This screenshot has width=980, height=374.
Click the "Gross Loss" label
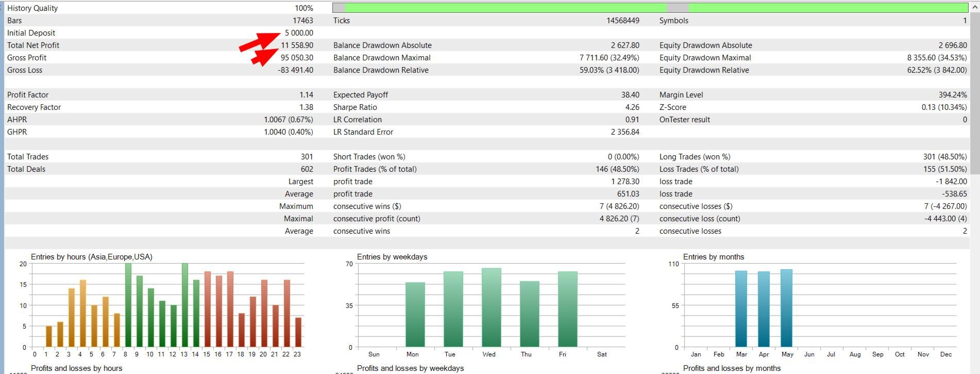pyautogui.click(x=25, y=70)
